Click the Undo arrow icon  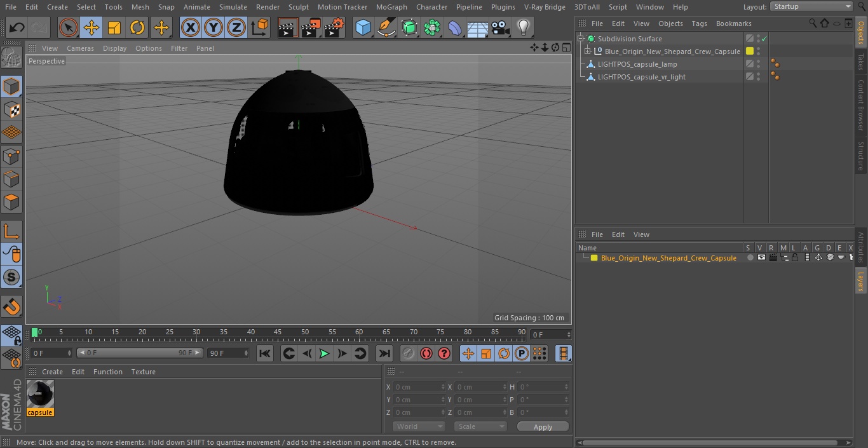click(x=17, y=27)
